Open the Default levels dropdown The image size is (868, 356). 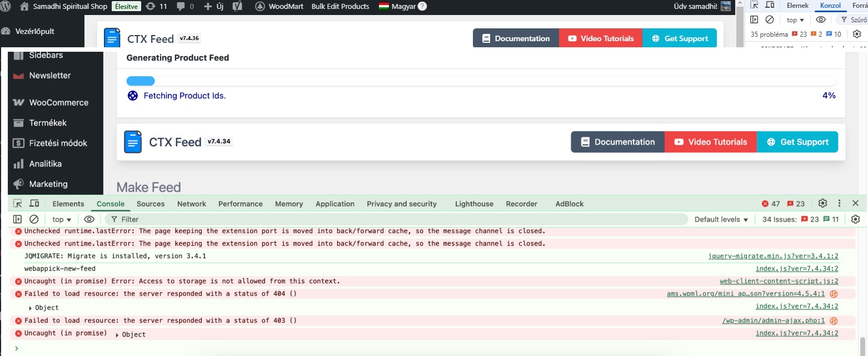click(721, 219)
